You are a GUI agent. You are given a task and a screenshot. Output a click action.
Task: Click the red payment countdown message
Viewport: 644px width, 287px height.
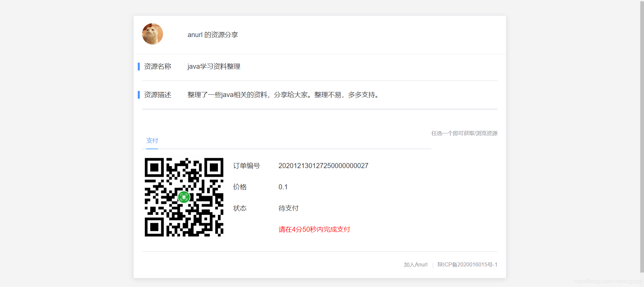click(314, 229)
